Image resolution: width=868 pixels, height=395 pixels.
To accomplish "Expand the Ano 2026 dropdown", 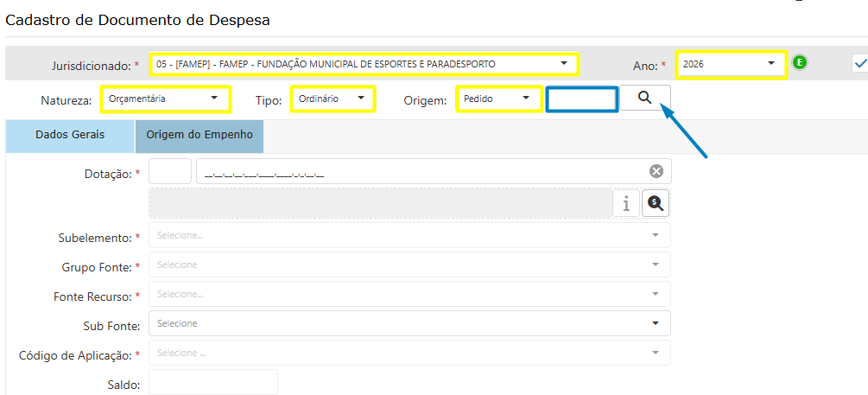I will [x=731, y=64].
